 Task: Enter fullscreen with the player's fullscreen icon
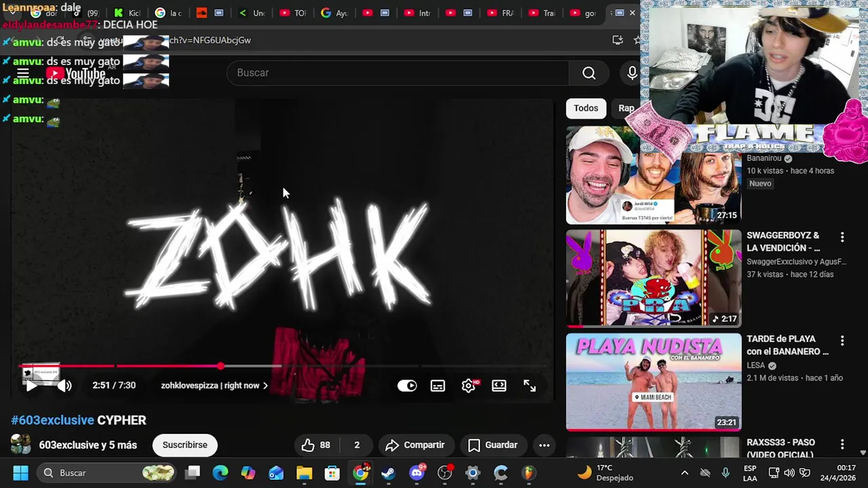pos(530,386)
